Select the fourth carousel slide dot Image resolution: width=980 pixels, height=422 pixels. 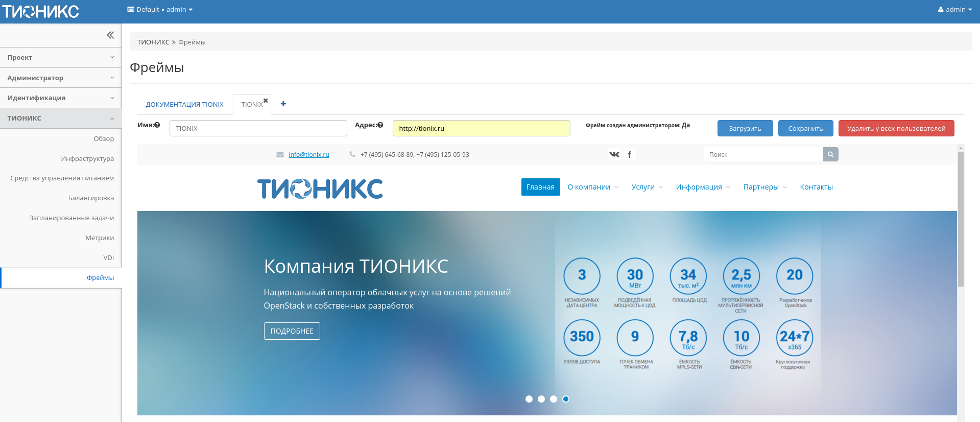[x=566, y=399]
